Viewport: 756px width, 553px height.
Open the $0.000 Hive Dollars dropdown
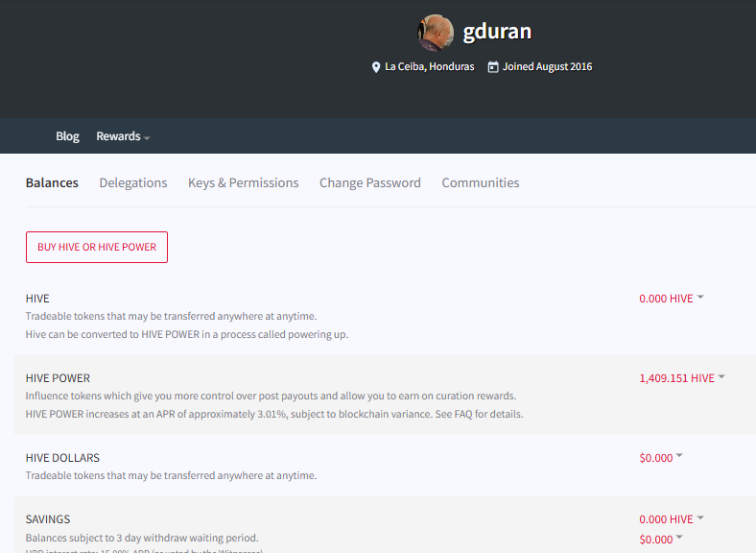pyautogui.click(x=661, y=457)
